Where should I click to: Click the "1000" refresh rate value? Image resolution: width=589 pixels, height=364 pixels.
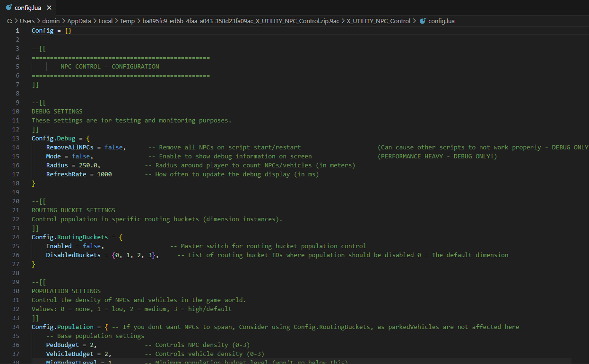[104, 174]
